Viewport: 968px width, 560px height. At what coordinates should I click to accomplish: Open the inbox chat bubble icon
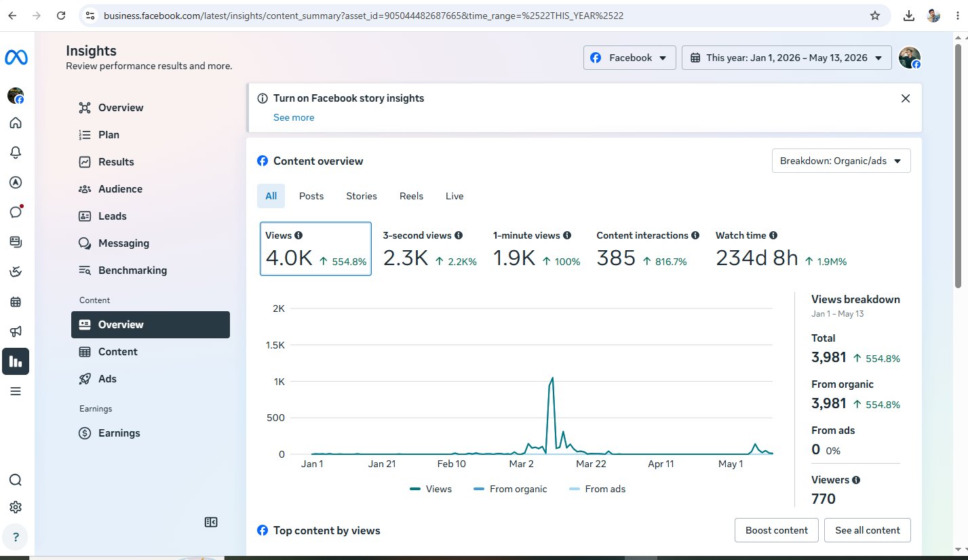16,212
